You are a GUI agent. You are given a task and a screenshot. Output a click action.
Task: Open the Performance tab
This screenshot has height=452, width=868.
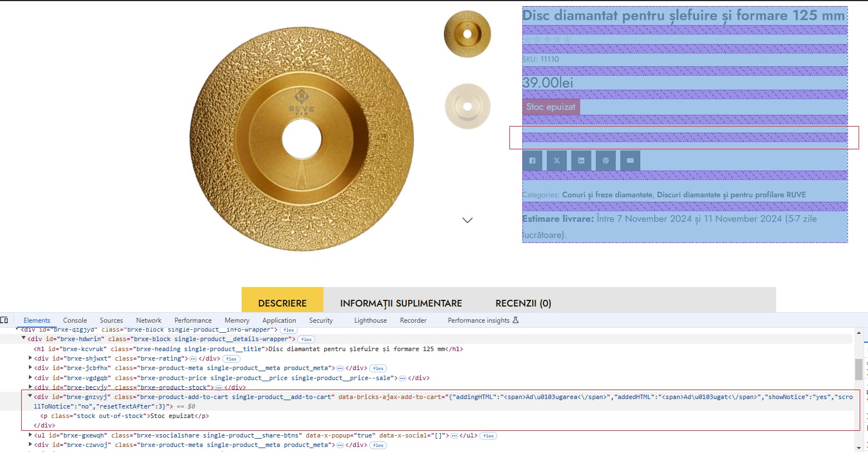point(193,320)
